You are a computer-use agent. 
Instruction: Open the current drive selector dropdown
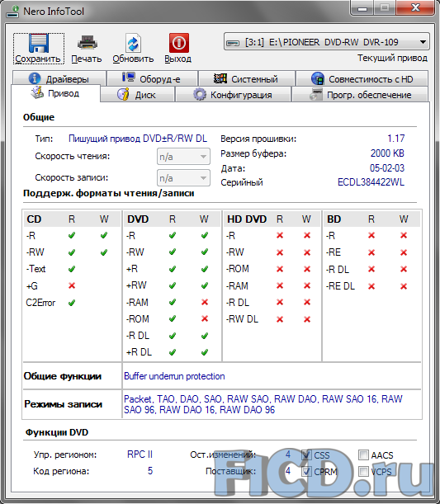tap(326, 42)
